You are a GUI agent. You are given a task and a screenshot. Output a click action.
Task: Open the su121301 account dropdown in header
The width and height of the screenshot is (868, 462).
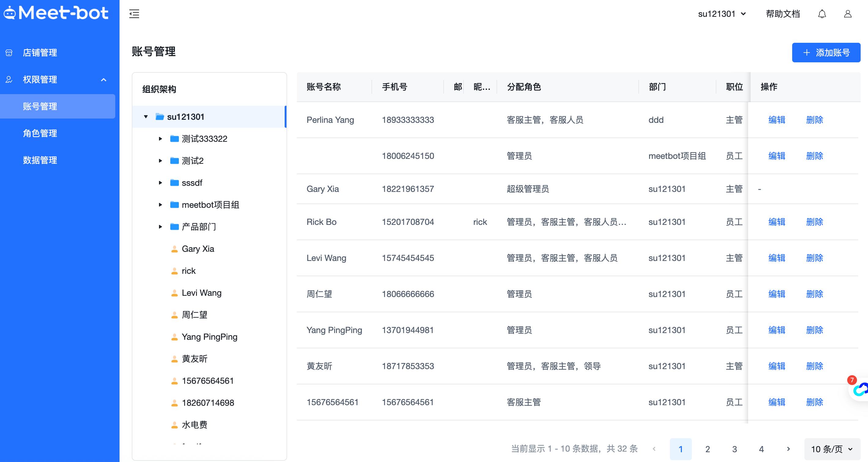[x=722, y=14]
